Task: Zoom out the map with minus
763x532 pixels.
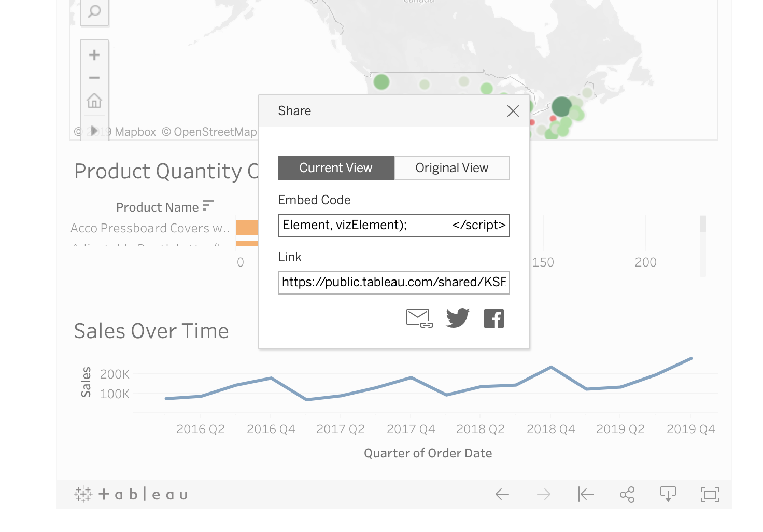Action: click(94, 78)
